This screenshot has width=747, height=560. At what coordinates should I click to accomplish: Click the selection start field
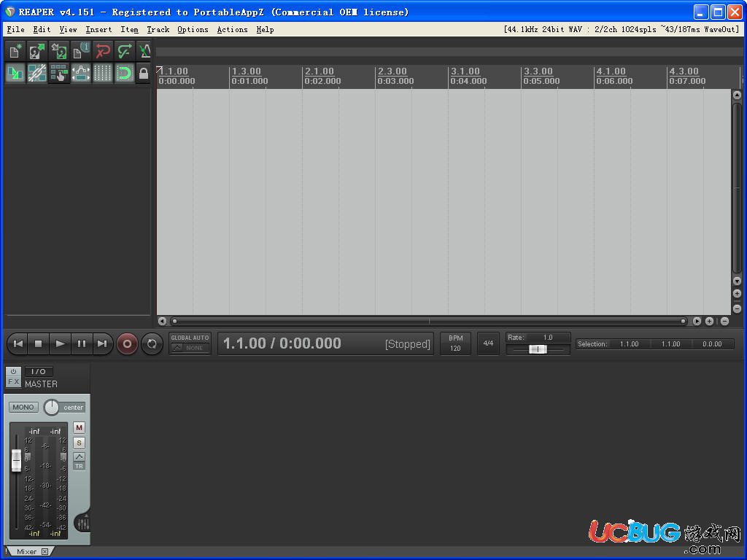(x=630, y=344)
